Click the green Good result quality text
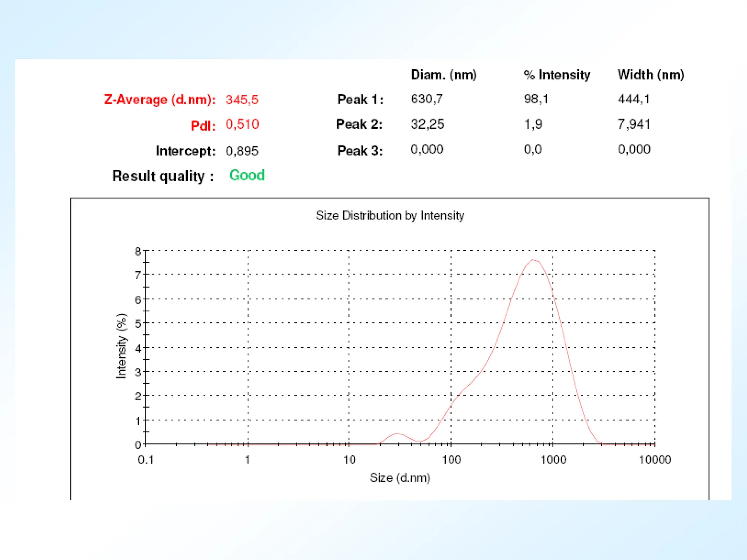The image size is (747, 560). [247, 175]
